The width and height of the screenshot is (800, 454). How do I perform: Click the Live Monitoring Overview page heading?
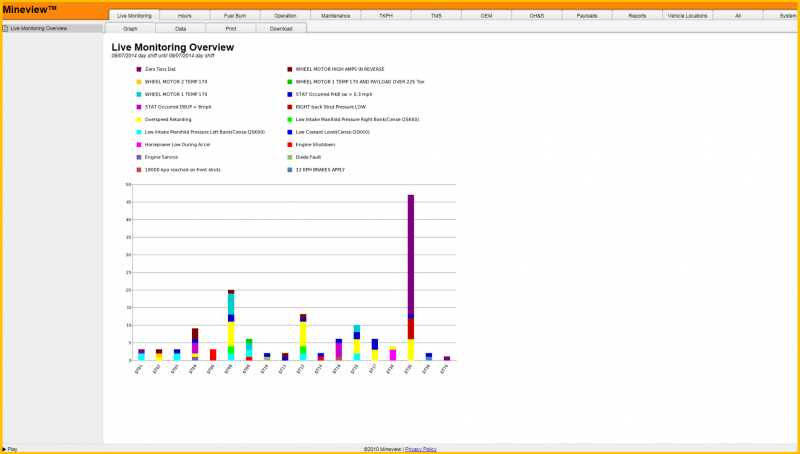[x=173, y=47]
